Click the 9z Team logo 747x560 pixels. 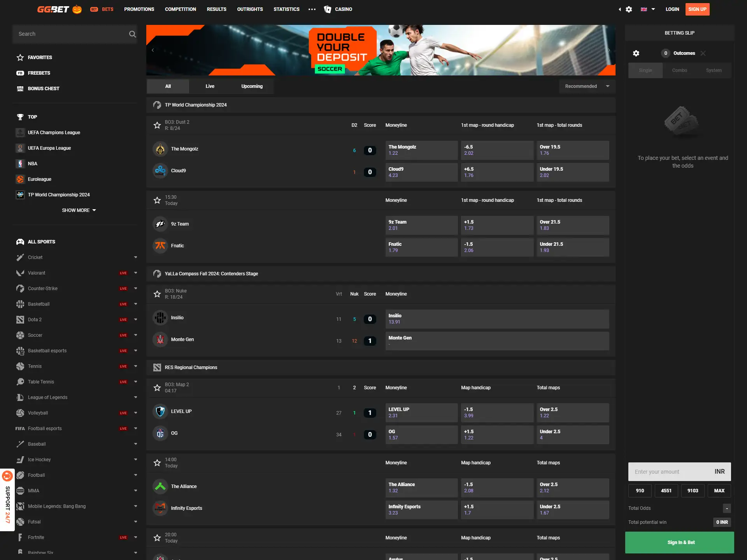click(x=160, y=224)
